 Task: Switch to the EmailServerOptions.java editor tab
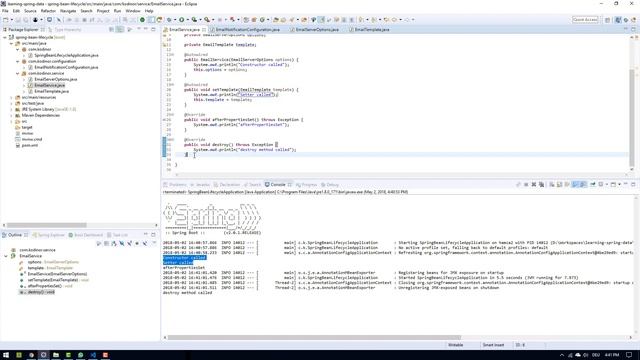[317, 30]
